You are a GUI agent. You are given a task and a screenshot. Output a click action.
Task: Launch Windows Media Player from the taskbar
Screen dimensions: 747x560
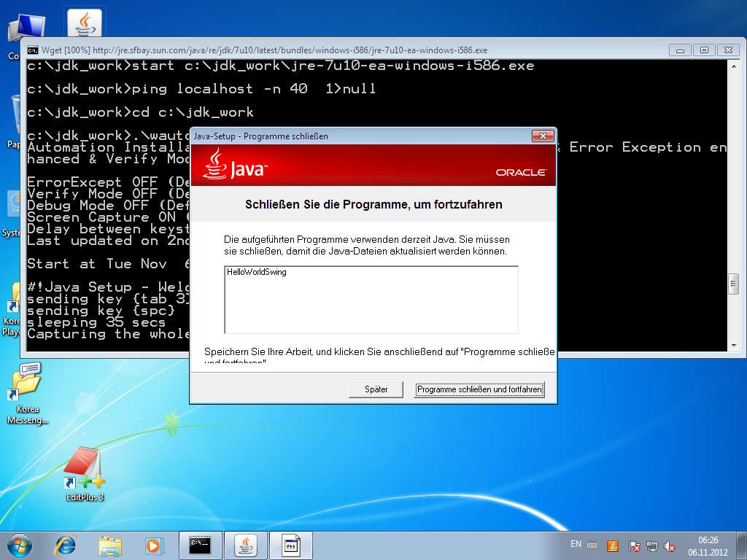(x=153, y=545)
